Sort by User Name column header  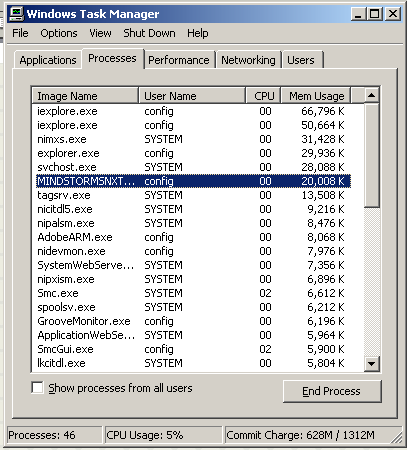(x=192, y=96)
